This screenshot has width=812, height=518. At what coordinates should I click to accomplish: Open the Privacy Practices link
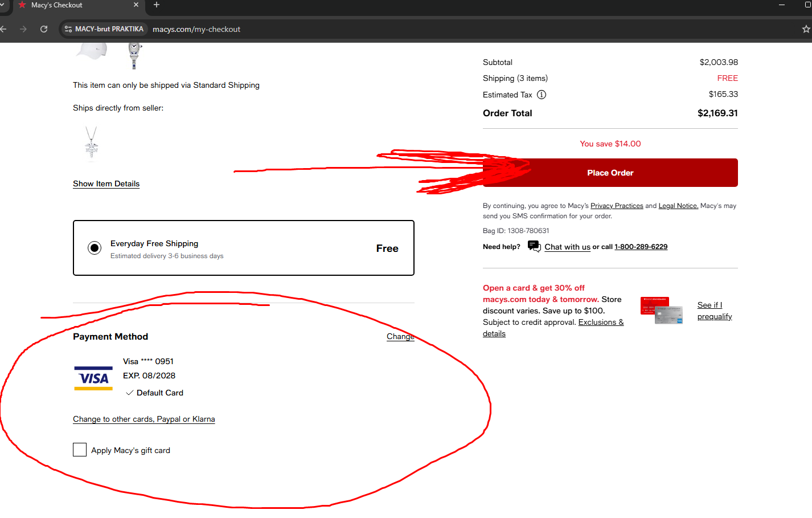pos(616,206)
